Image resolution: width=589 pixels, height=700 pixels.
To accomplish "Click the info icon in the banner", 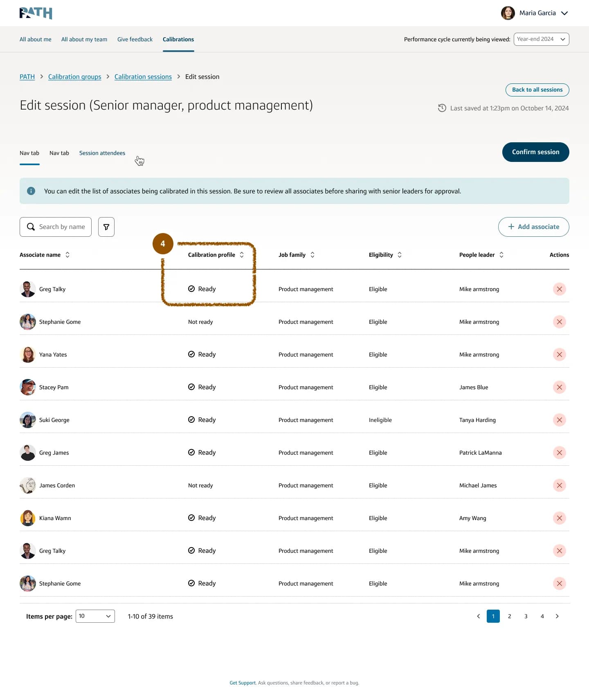I will click(x=31, y=191).
